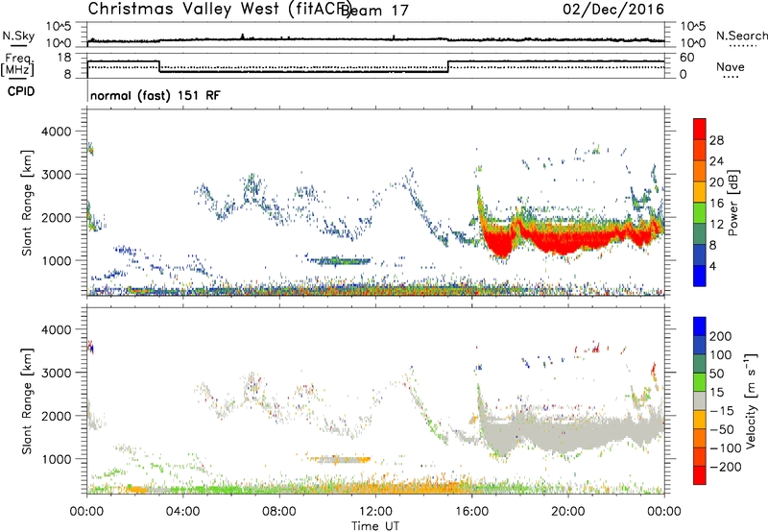This screenshot has width=768, height=532.
Task: Select the Power [dB] colorbar title
Action: tap(732, 203)
